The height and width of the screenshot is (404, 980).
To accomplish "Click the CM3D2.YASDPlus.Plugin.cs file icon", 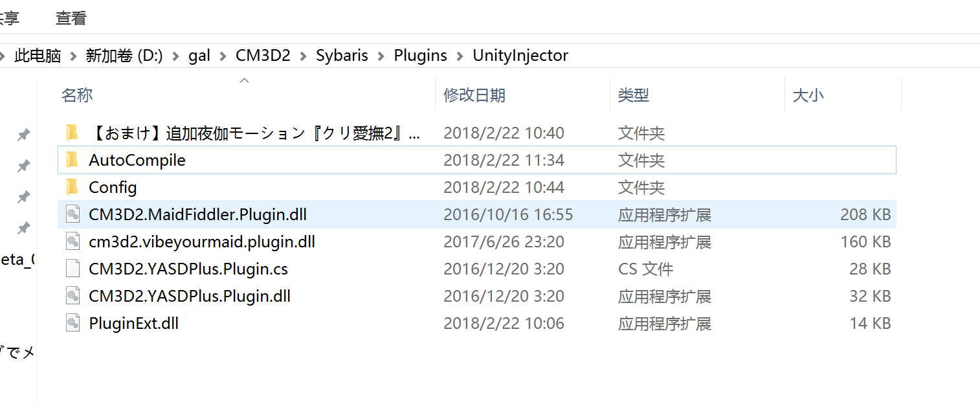I will (x=72, y=269).
